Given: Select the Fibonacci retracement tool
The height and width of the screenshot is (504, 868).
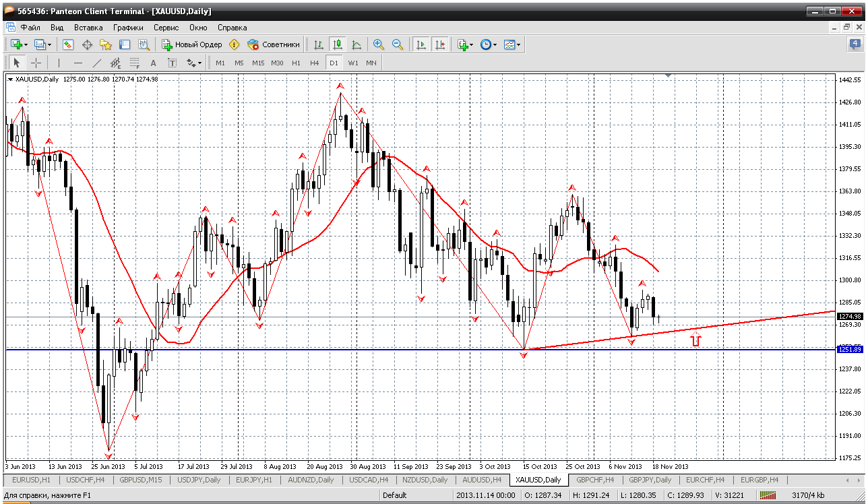Looking at the screenshot, I should point(134,63).
